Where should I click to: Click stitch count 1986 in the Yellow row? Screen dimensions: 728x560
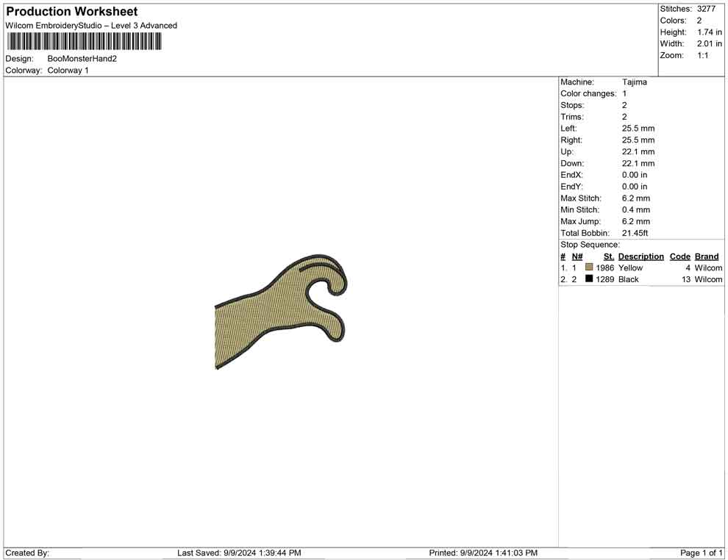pos(604,268)
